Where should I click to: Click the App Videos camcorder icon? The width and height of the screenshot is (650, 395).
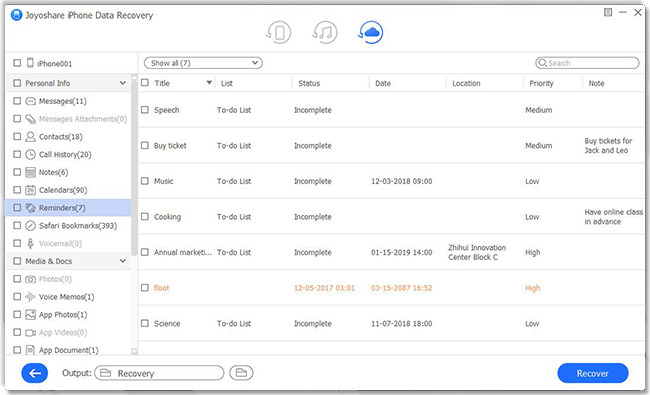click(x=31, y=333)
